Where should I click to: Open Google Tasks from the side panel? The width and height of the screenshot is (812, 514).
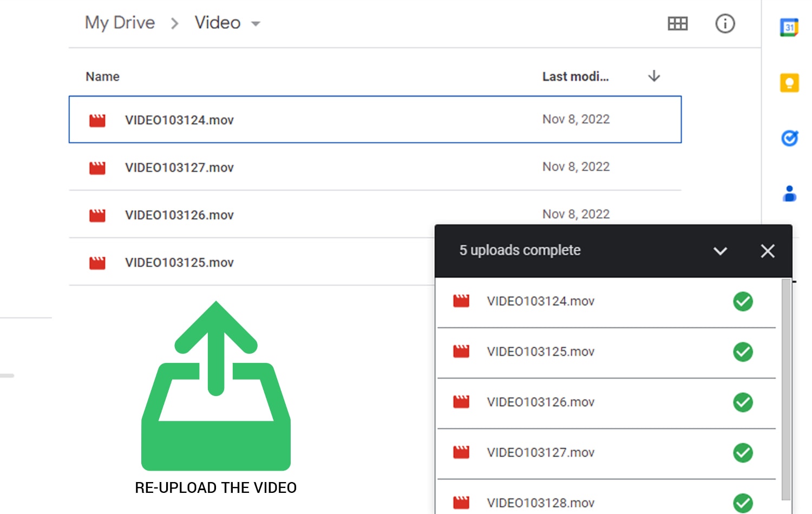(x=789, y=138)
